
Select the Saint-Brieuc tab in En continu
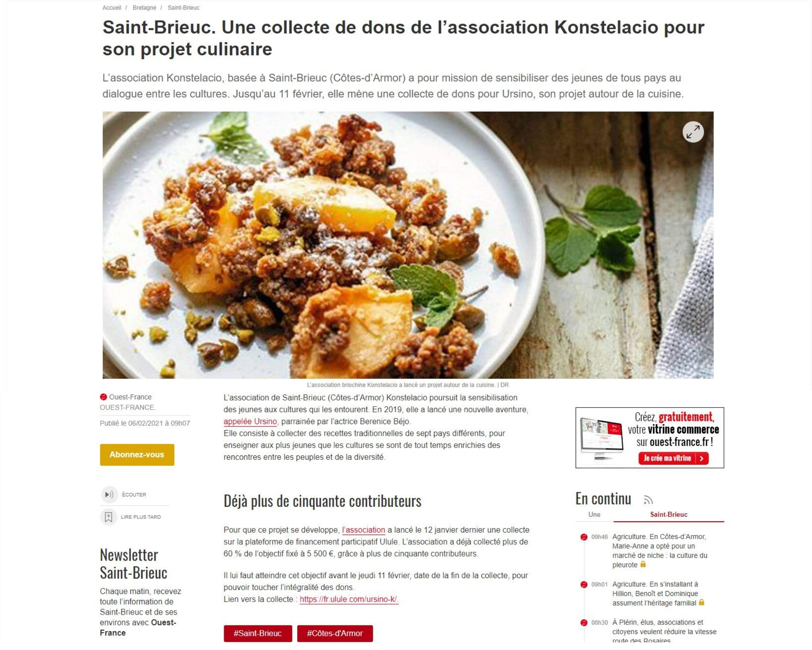coord(669,514)
